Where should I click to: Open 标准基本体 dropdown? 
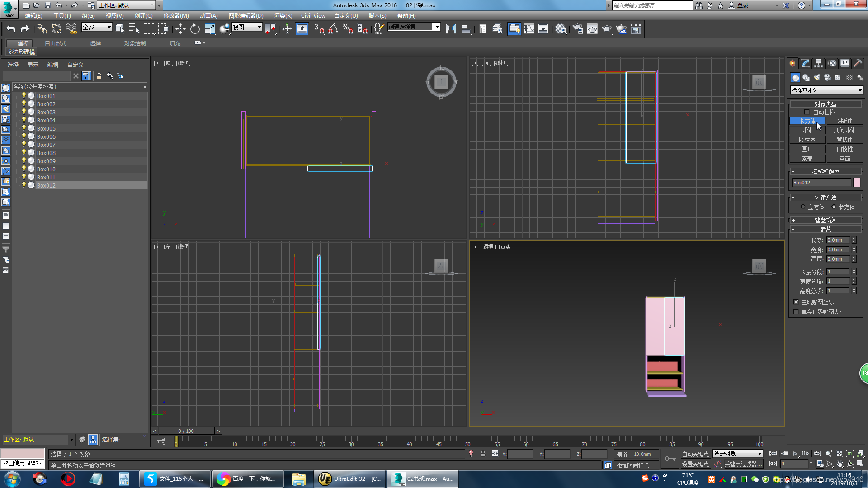826,90
